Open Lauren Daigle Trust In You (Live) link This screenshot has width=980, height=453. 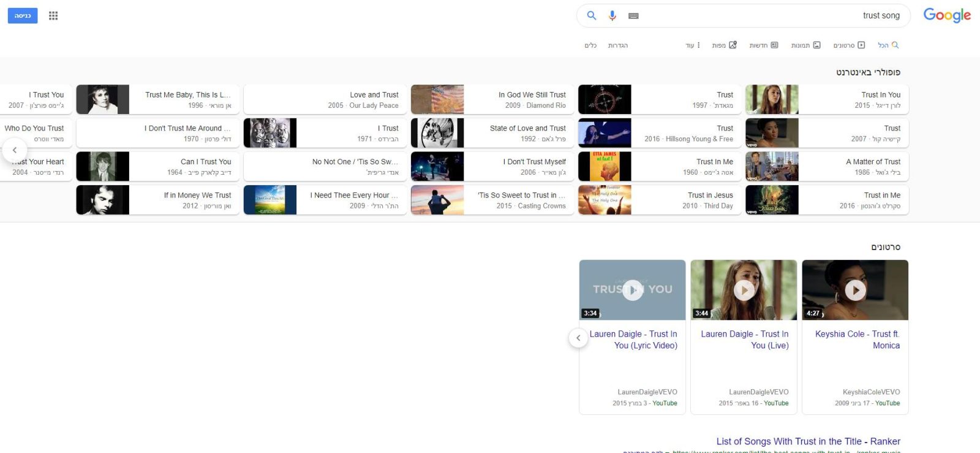745,340
